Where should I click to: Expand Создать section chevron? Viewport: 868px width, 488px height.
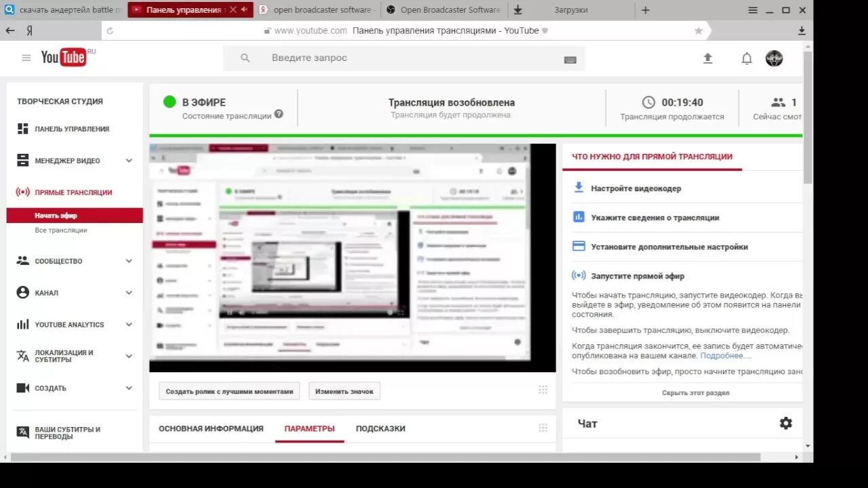tap(129, 388)
